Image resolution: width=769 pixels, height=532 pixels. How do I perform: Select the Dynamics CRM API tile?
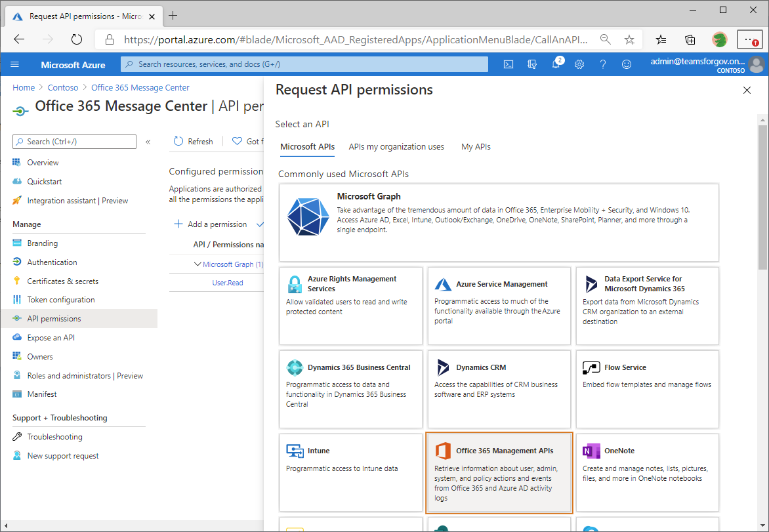tap(499, 389)
